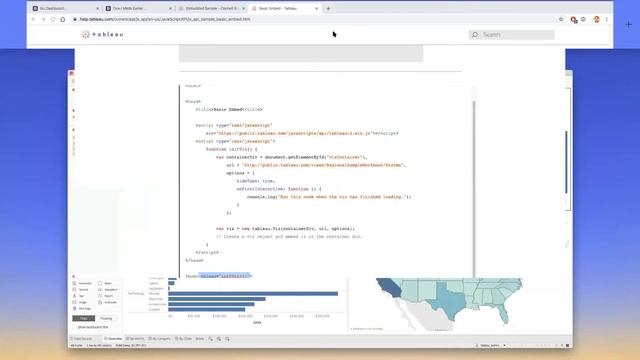Image resolution: width=640 pixels, height=360 pixels.
Task: Click the highlighted onload attribute in the code
Action: (224, 276)
